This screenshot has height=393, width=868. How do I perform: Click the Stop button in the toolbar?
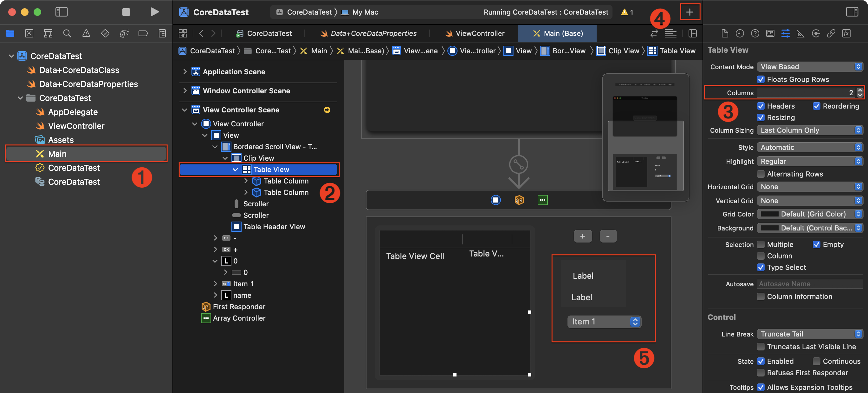(x=126, y=12)
